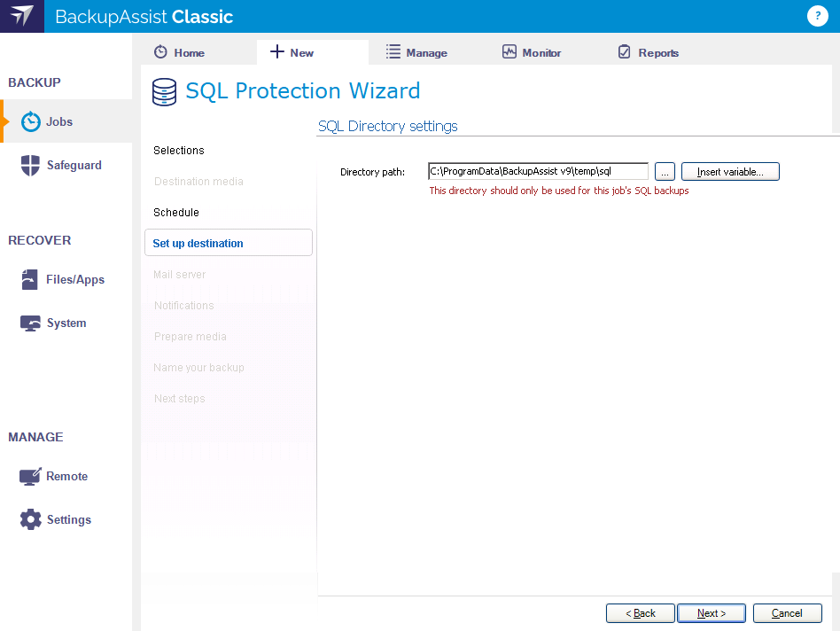Browse for directory with the ... button
840x631 pixels.
665,171
